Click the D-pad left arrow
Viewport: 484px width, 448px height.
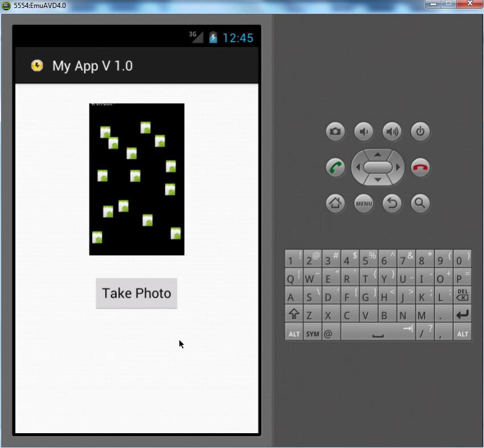[358, 167]
